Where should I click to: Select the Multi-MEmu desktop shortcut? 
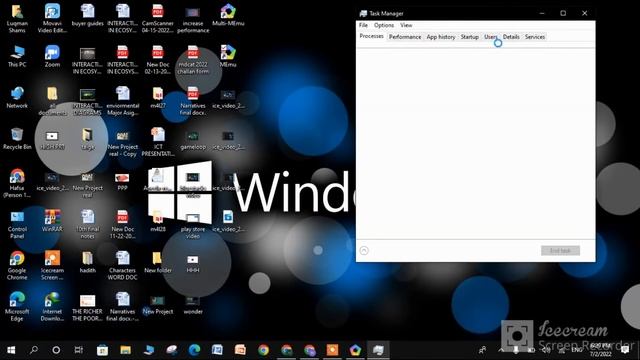tap(228, 16)
